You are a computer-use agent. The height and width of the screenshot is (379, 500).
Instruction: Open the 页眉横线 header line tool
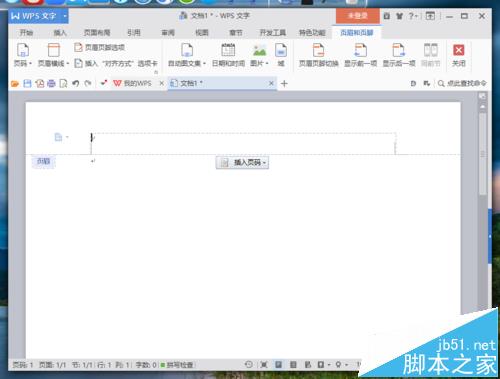click(53, 55)
